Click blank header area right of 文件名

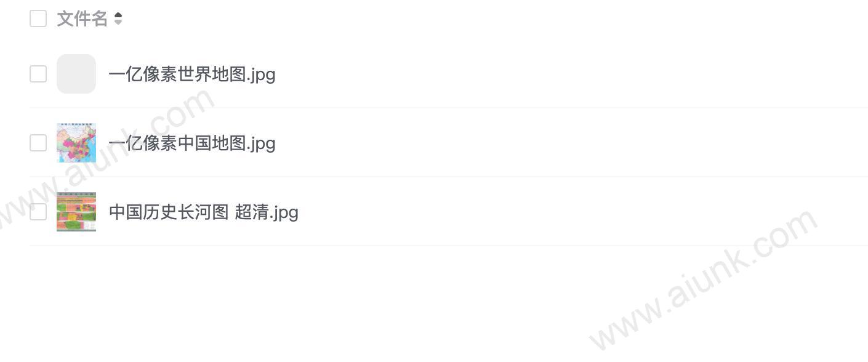tap(492, 19)
